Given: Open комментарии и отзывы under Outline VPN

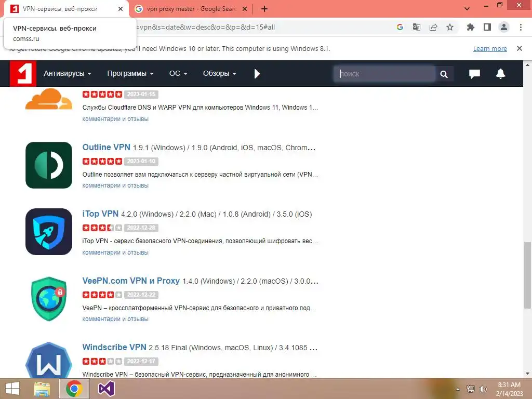Looking at the screenshot, I should [x=115, y=185].
